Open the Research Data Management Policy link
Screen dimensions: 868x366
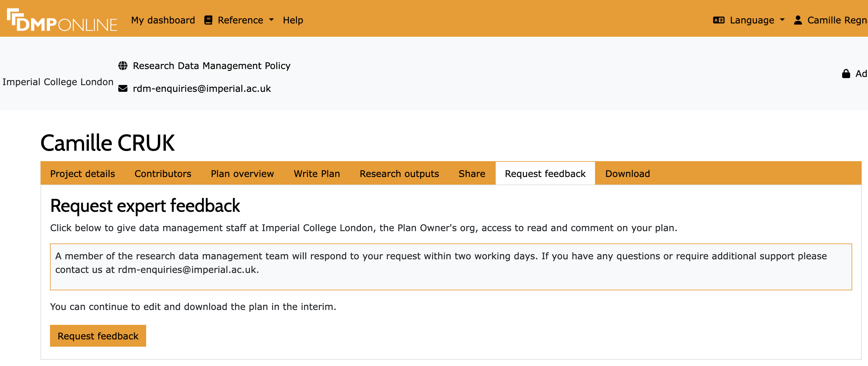point(211,66)
